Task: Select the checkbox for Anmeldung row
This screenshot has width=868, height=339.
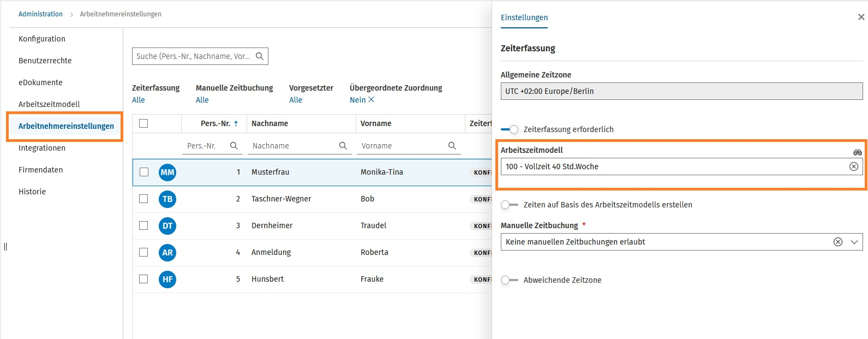Action: [143, 252]
